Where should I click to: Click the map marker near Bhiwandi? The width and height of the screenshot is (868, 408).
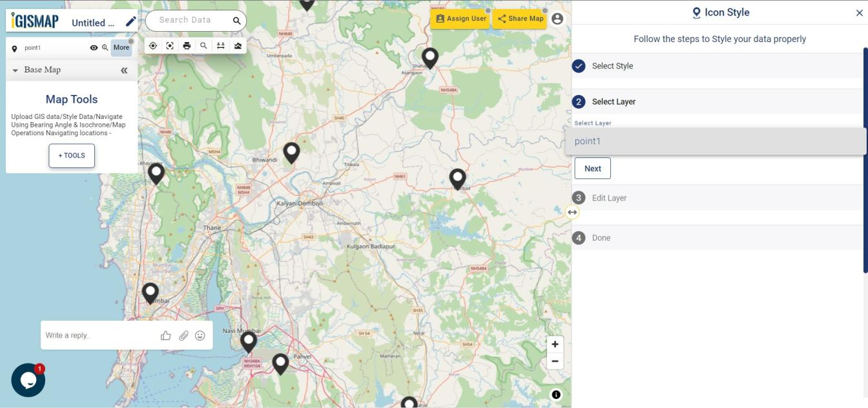[x=292, y=153]
